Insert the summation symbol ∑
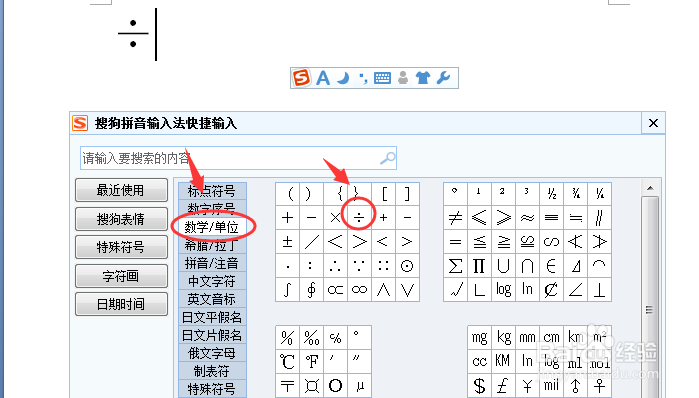This screenshot has width=699, height=398. [x=455, y=266]
